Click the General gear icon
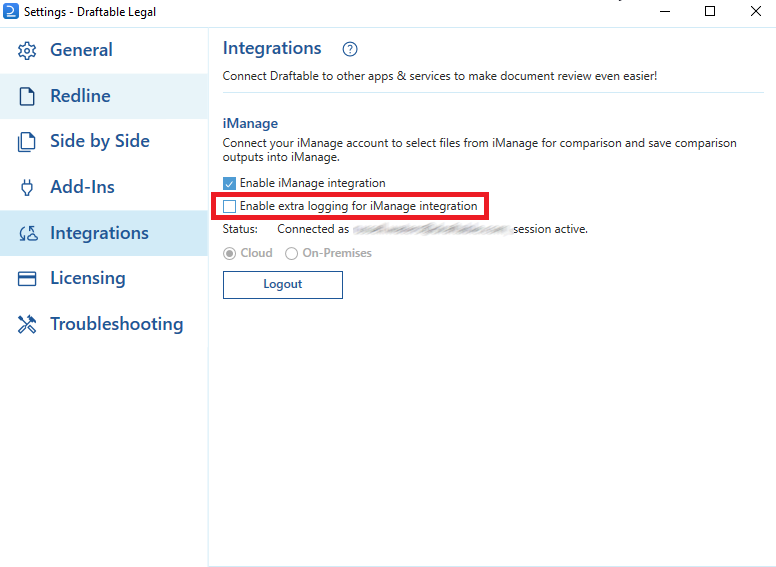 (x=27, y=50)
